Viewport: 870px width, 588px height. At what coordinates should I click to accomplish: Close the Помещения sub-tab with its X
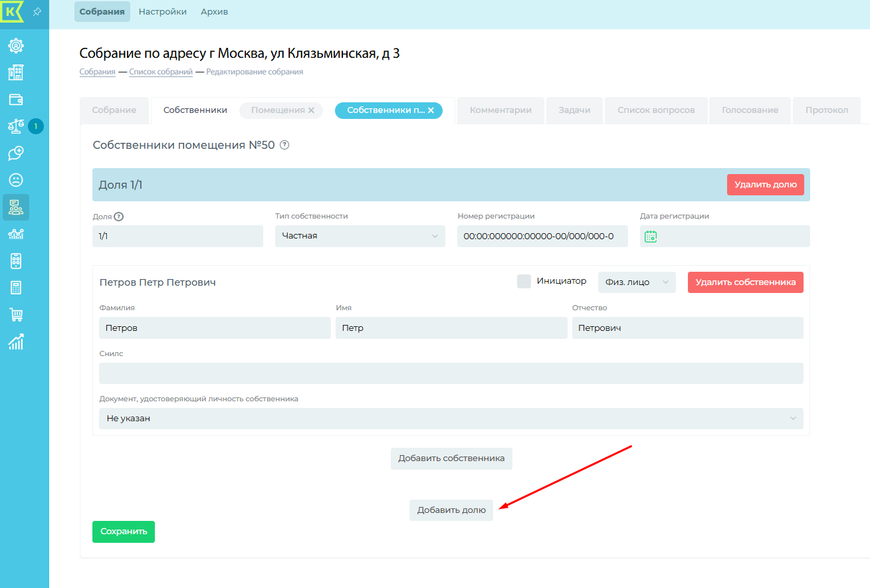click(311, 110)
